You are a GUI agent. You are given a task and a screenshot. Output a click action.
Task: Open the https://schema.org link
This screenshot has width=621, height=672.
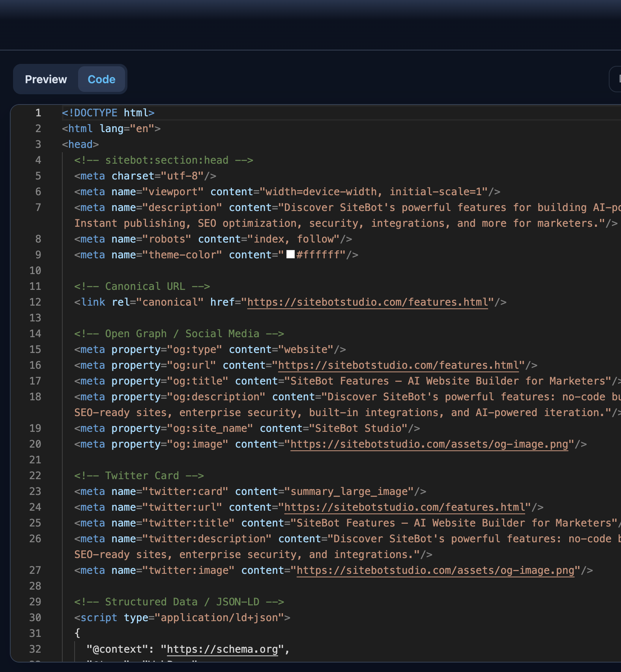pos(223,649)
